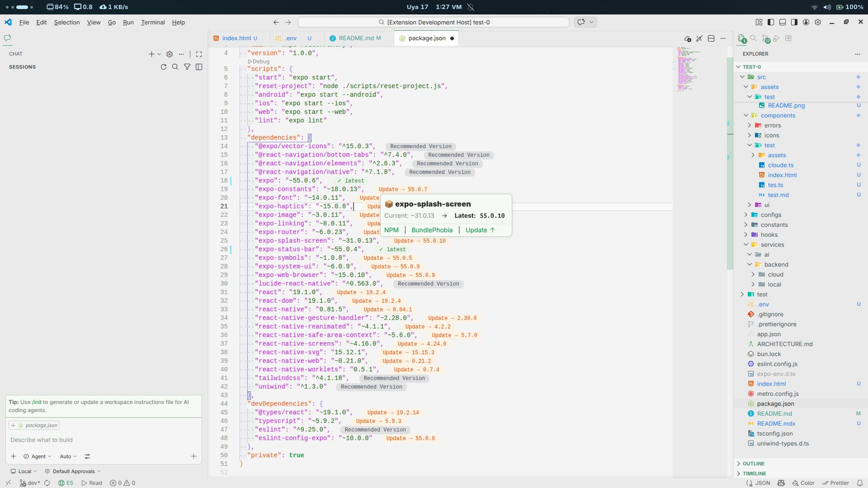Filter chat sessions with funnel icon

(x=187, y=67)
